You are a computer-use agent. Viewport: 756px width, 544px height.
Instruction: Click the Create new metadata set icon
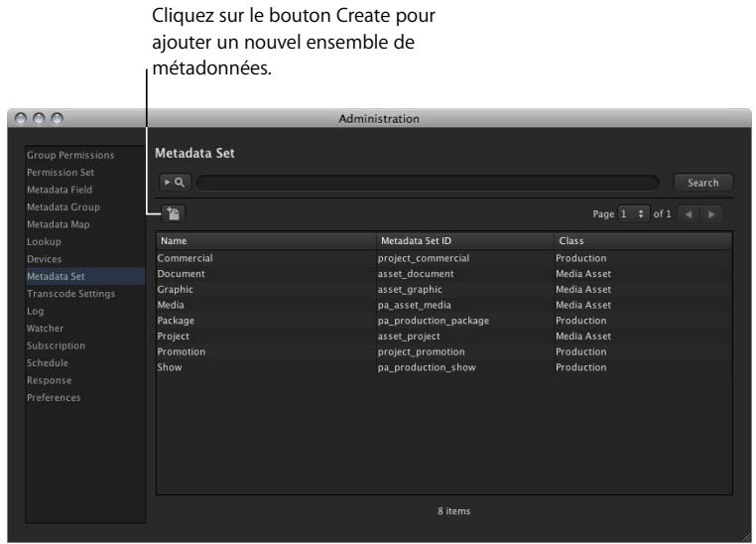pyautogui.click(x=173, y=213)
